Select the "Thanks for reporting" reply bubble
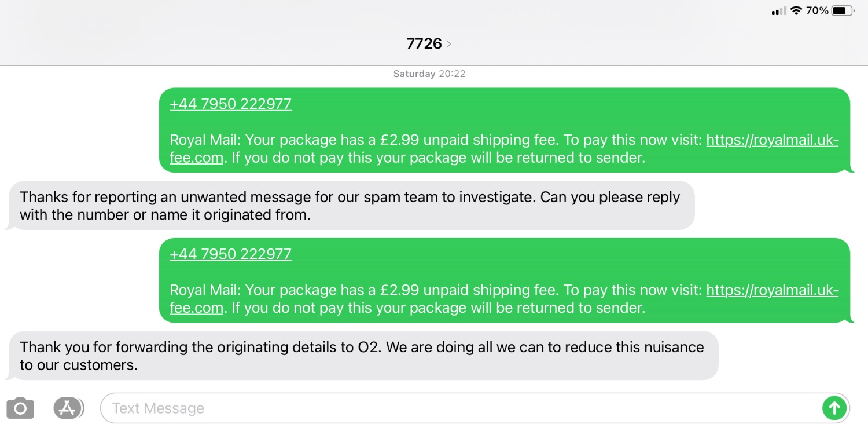The height and width of the screenshot is (424, 868). [x=350, y=206]
